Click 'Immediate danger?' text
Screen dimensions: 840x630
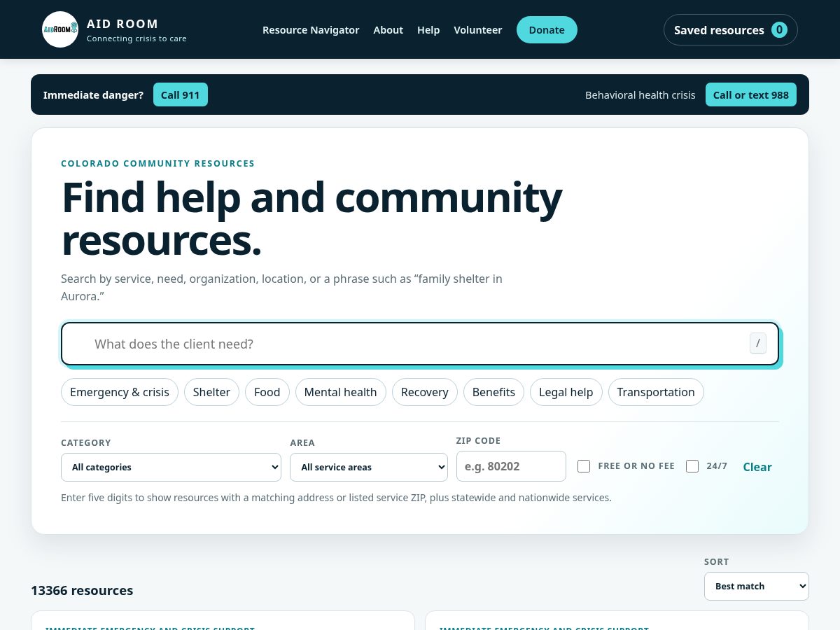click(x=93, y=94)
